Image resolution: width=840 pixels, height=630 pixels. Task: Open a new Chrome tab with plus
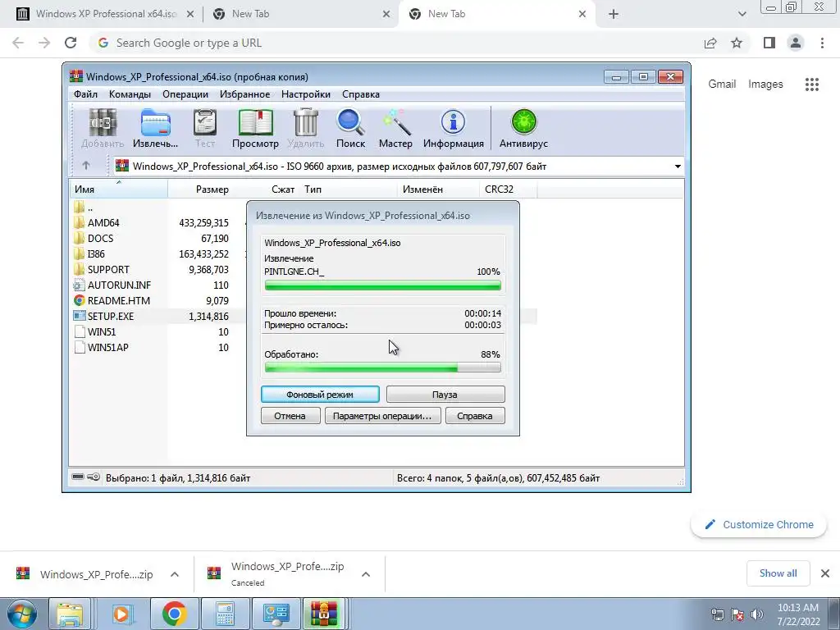tap(614, 15)
